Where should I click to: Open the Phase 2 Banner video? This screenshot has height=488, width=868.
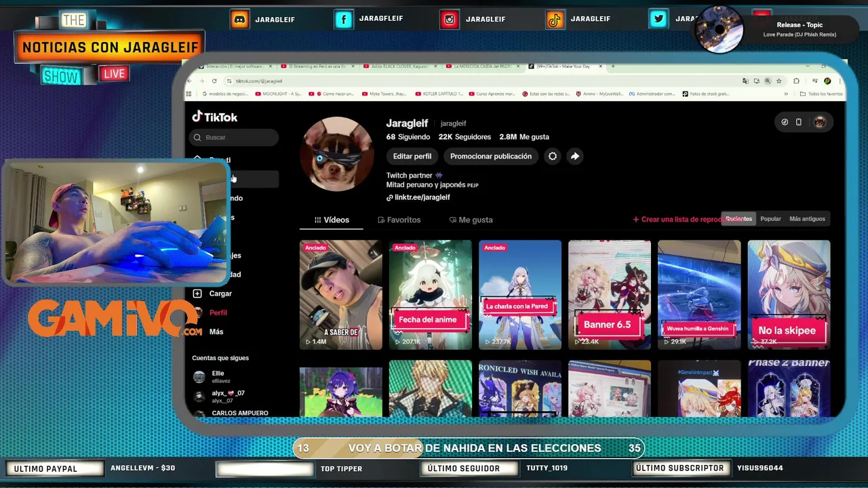point(789,388)
